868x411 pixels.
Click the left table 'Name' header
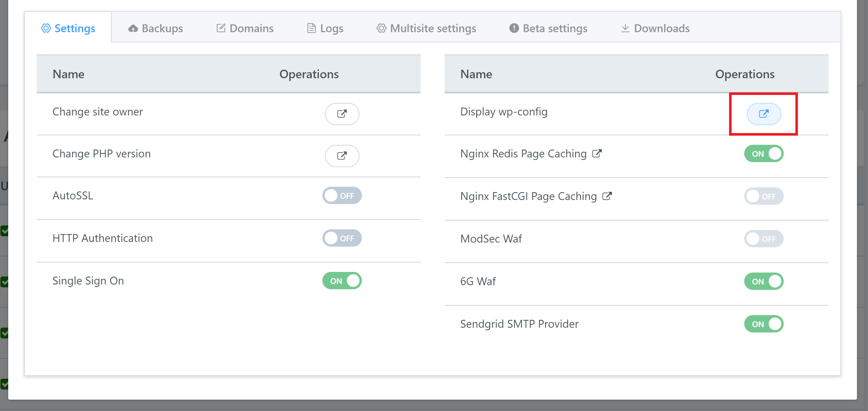pyautogui.click(x=69, y=74)
